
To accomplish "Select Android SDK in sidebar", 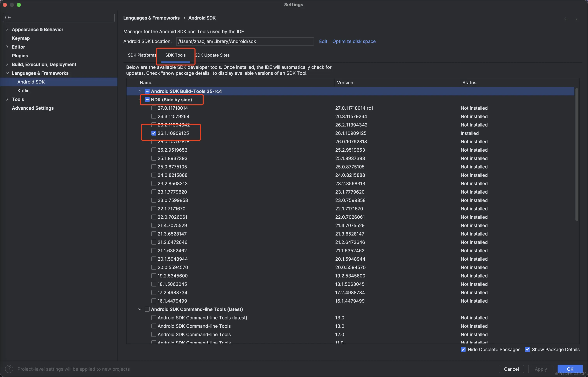I will (x=59, y=82).
